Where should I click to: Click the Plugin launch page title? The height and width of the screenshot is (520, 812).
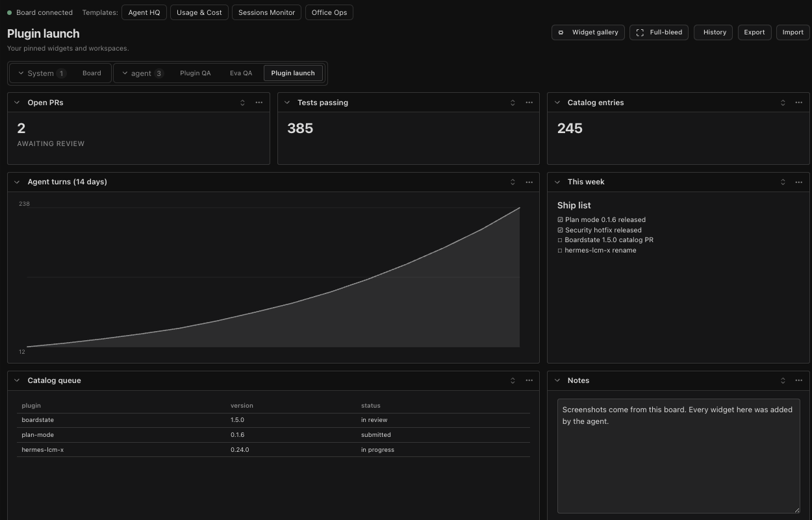tap(44, 34)
